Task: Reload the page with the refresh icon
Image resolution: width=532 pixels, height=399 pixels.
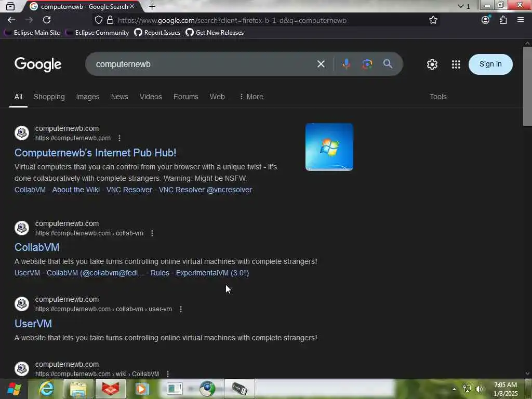Action: click(x=47, y=20)
